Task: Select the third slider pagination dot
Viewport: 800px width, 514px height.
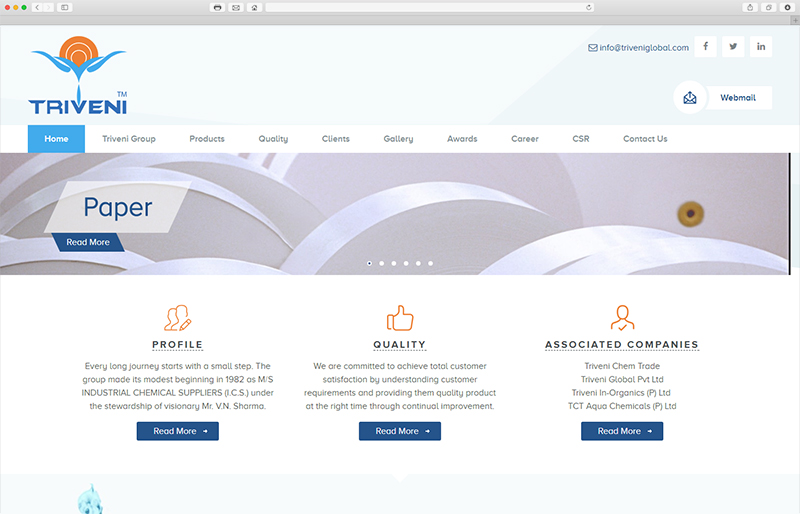Action: [394, 263]
